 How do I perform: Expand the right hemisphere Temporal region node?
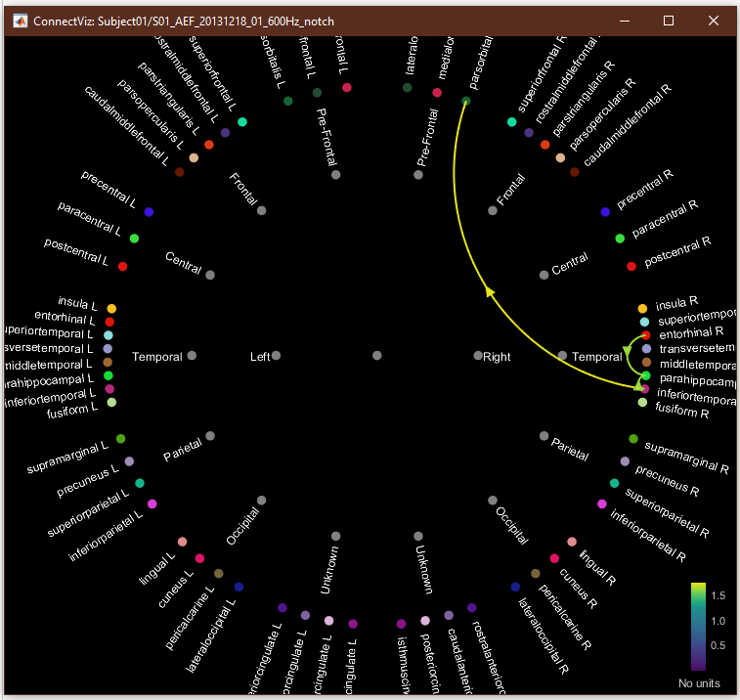(x=563, y=356)
